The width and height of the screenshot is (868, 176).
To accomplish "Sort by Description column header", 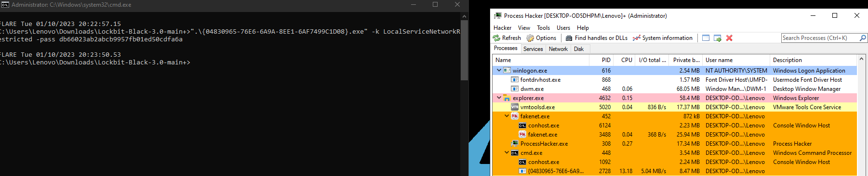I will pos(814,60).
